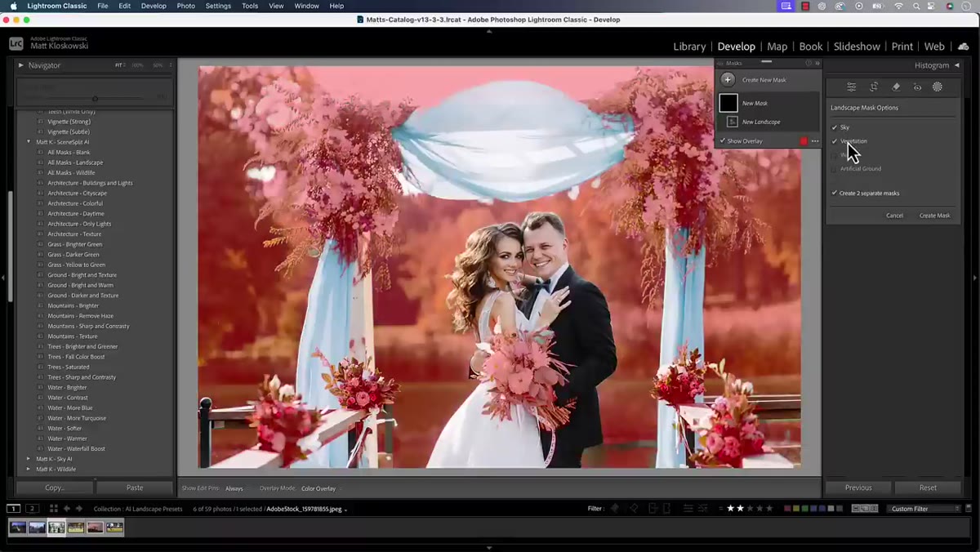
Task: Cancel the landscape mask options
Action: coord(894,216)
